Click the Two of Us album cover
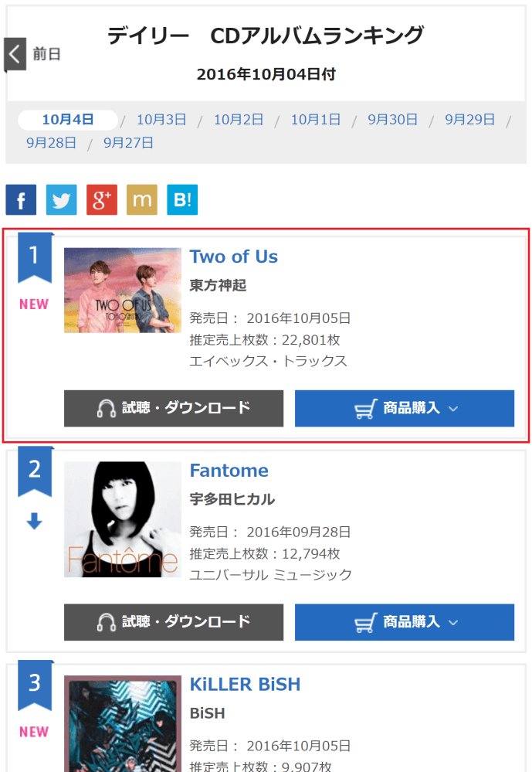Image resolution: width=532 pixels, height=772 pixels. (x=123, y=291)
